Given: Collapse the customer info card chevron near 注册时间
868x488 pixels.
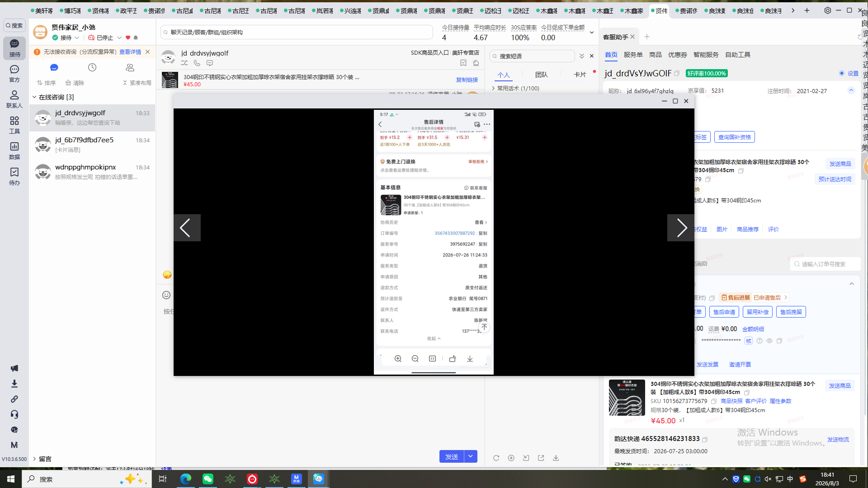Looking at the screenshot, I should click(851, 90).
